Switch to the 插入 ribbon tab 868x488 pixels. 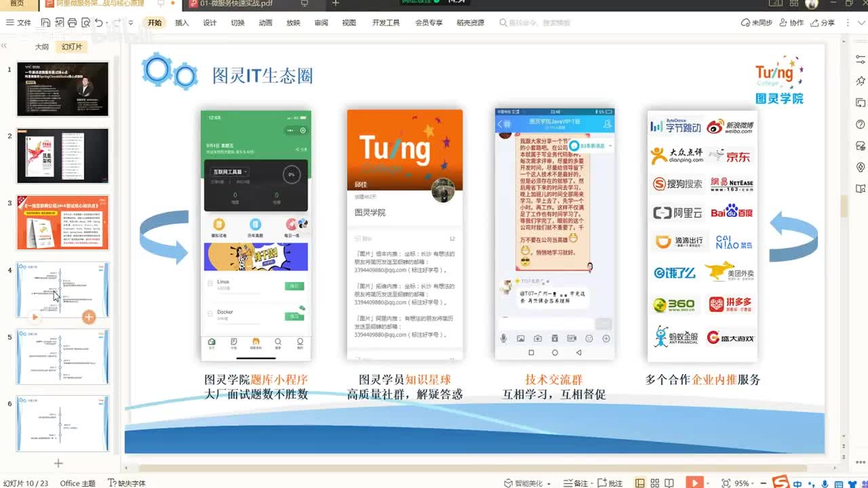click(182, 22)
